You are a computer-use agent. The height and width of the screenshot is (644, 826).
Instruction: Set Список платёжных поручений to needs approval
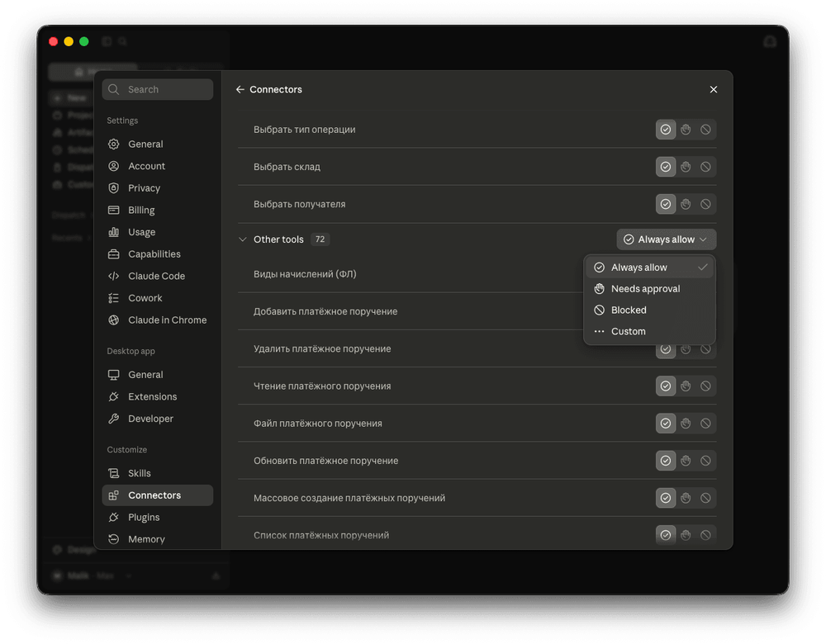686,536
